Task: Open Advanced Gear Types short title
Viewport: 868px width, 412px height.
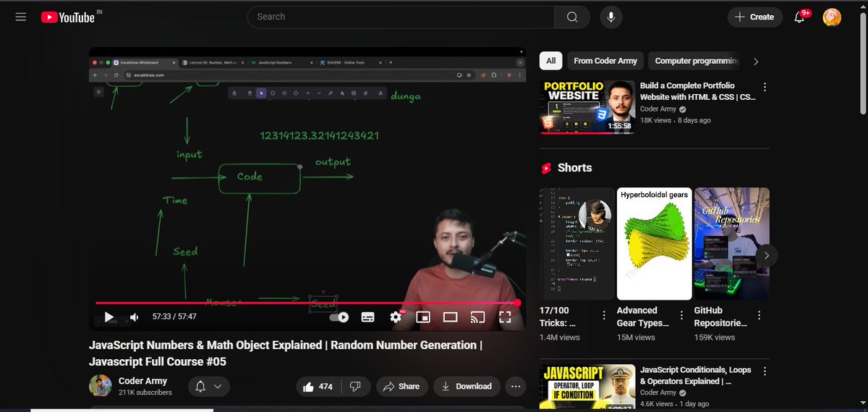Action: click(x=642, y=316)
